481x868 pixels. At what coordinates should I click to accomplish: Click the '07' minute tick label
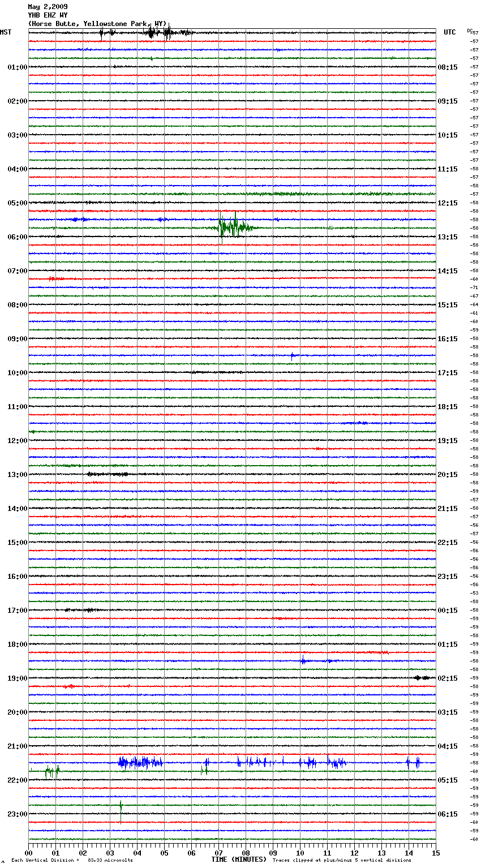218,853
